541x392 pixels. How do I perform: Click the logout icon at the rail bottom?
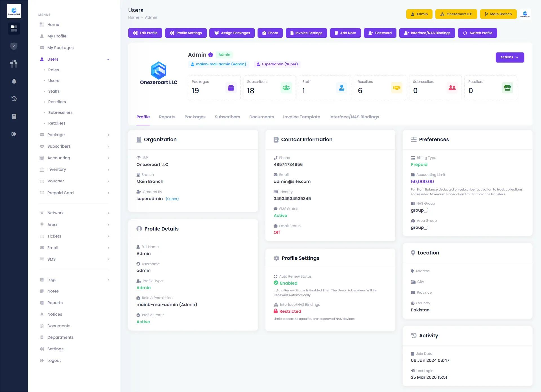(x=14, y=134)
